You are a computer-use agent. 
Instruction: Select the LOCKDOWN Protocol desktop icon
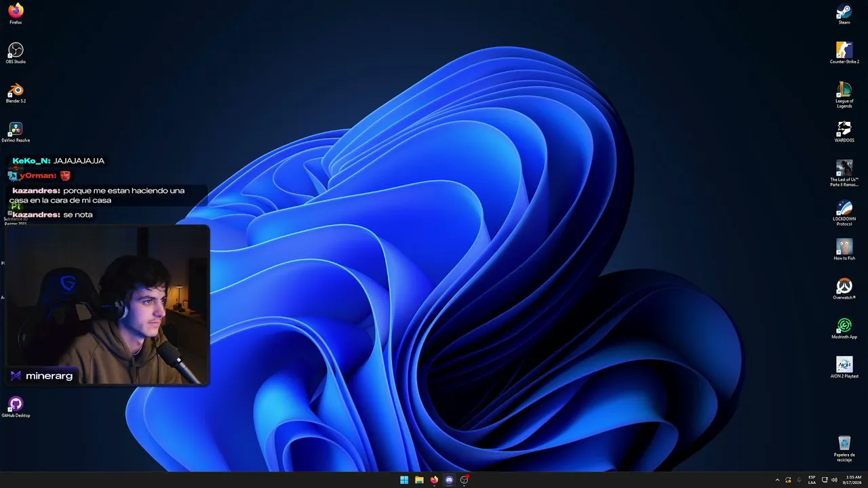(844, 213)
